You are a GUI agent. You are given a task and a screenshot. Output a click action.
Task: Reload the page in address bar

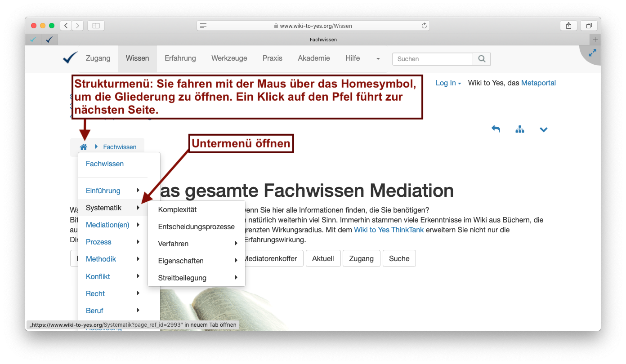pos(424,26)
